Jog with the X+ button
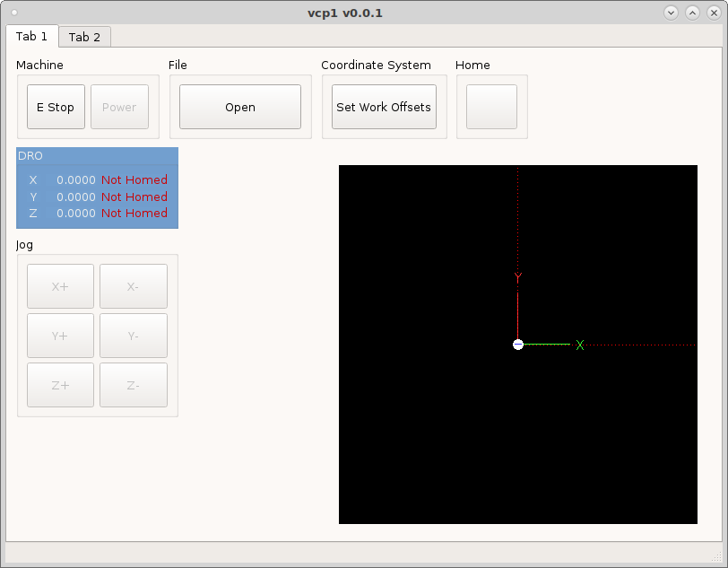Viewport: 728px width, 568px height. [60, 286]
